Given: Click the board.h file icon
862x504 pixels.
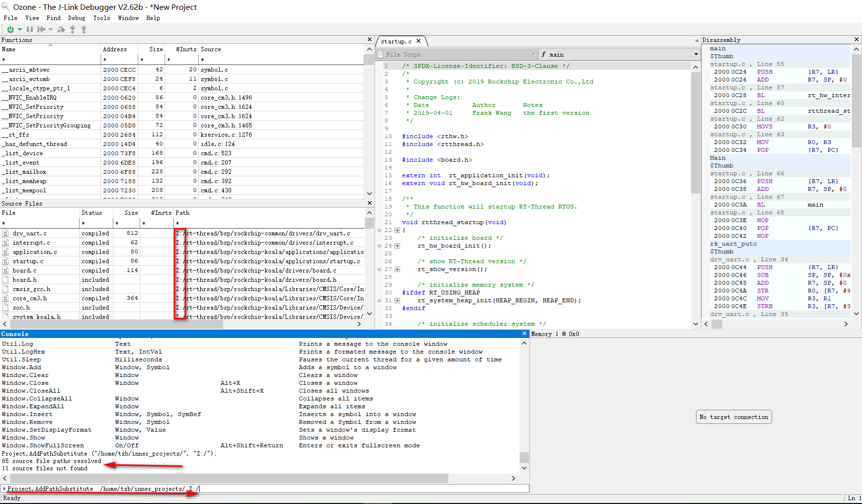Looking at the screenshot, I should click(x=5, y=280).
